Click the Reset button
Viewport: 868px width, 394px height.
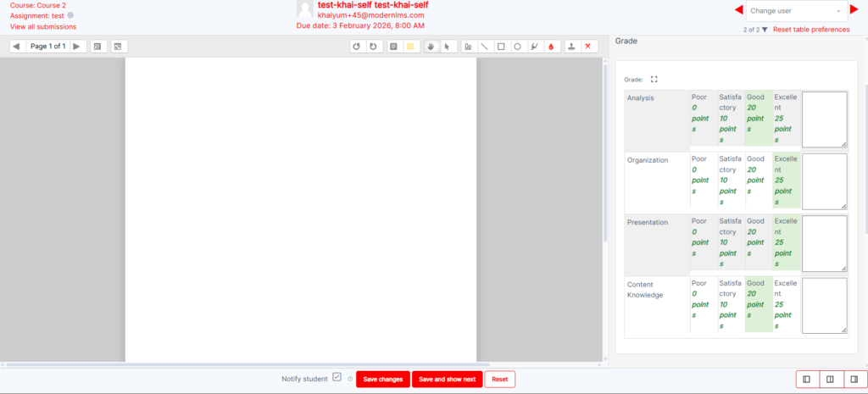500,379
